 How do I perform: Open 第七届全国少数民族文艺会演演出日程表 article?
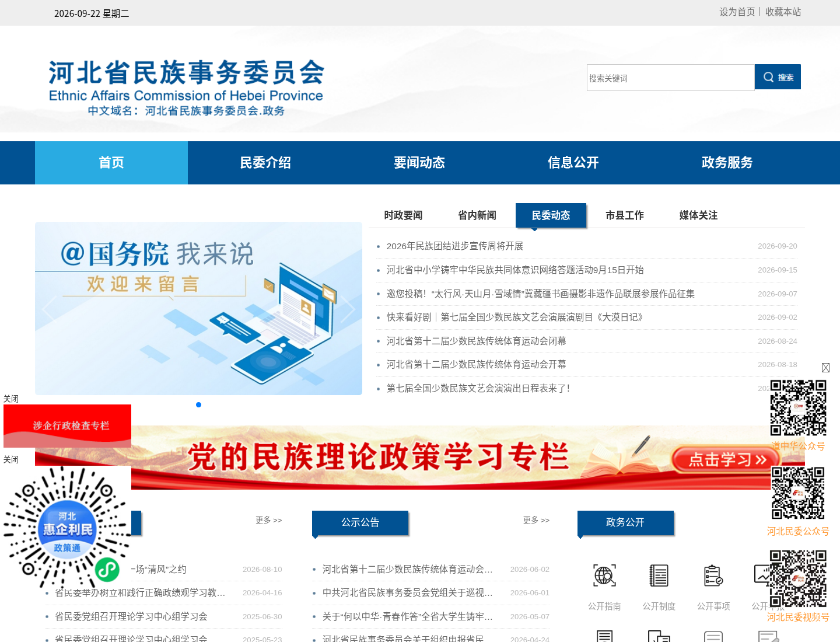pyautogui.click(x=478, y=389)
